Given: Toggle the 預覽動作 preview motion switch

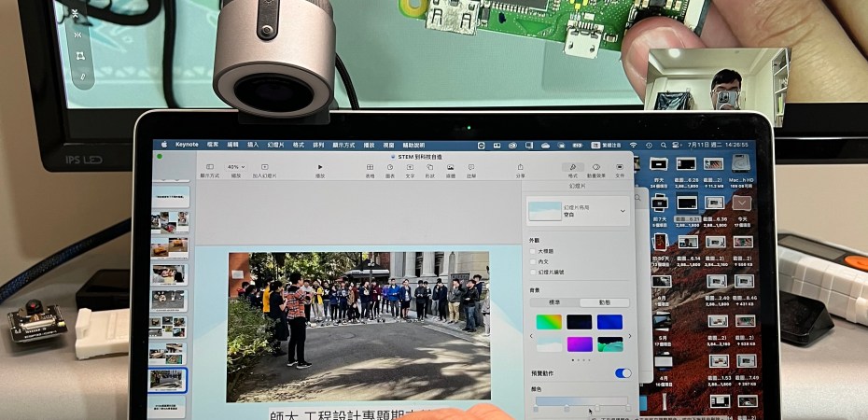Looking at the screenshot, I should point(623,373).
